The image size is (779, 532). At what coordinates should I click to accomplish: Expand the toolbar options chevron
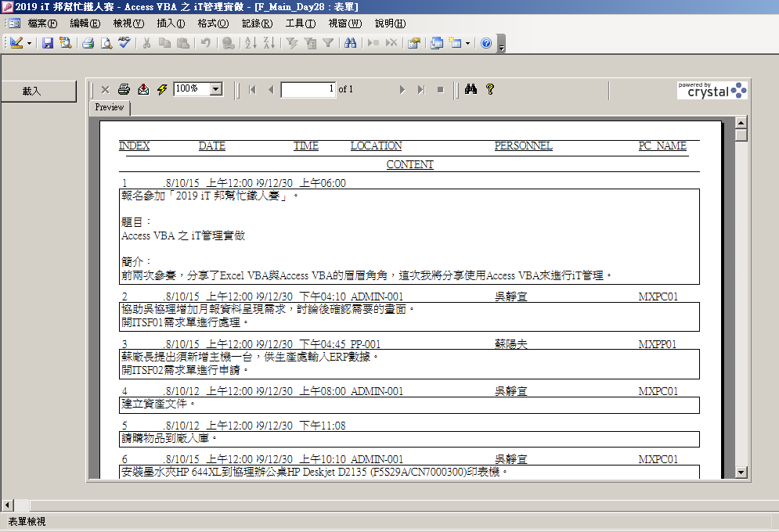pos(501,44)
